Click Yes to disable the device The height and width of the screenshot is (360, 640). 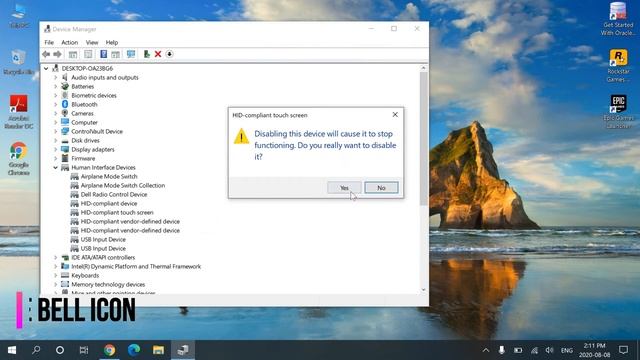[x=344, y=188]
